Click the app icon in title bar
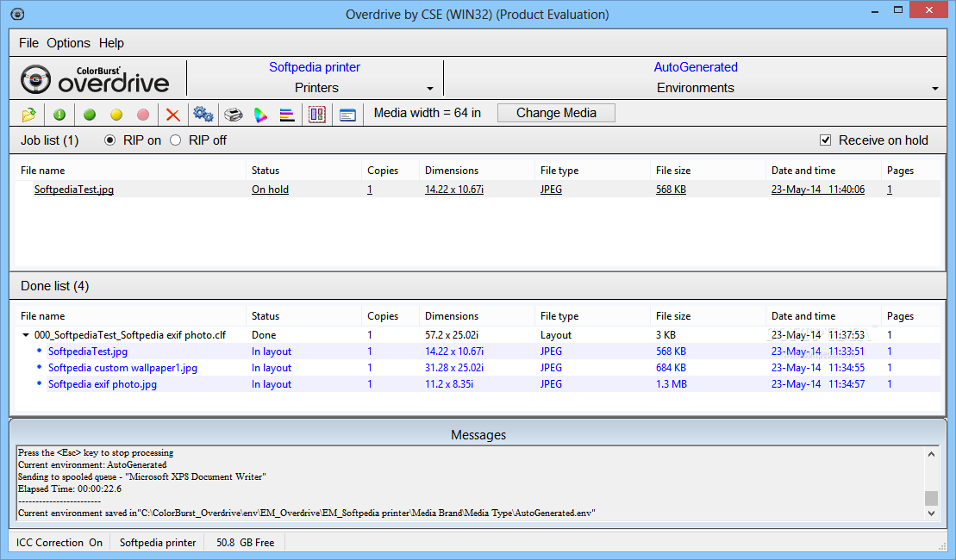The image size is (956, 560). (18, 14)
